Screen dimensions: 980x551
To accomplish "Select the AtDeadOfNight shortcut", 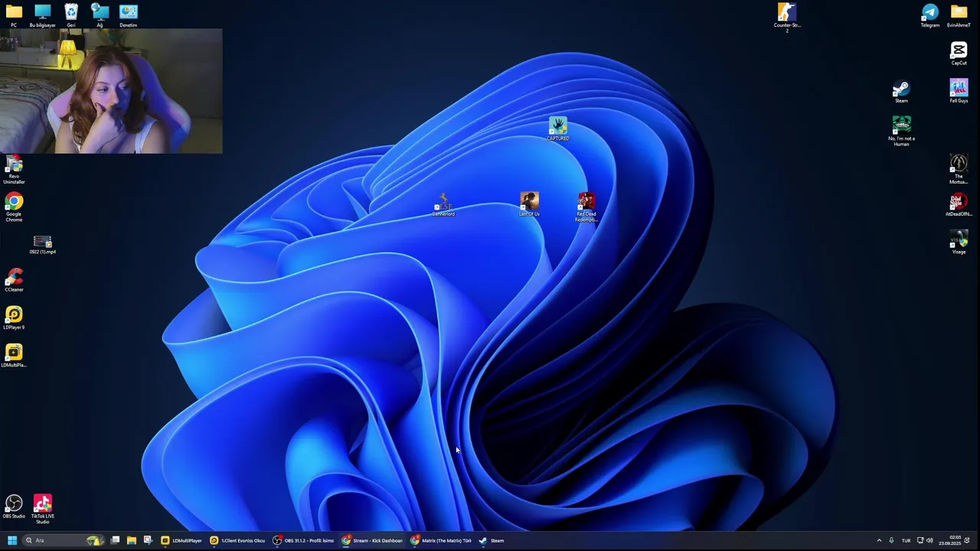I will point(959,206).
